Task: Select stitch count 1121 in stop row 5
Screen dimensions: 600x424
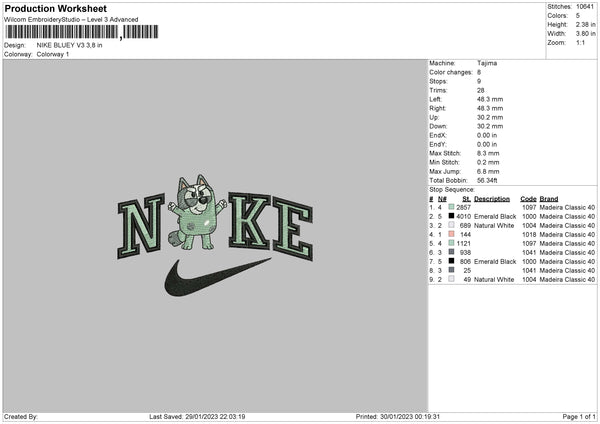Action: point(463,244)
